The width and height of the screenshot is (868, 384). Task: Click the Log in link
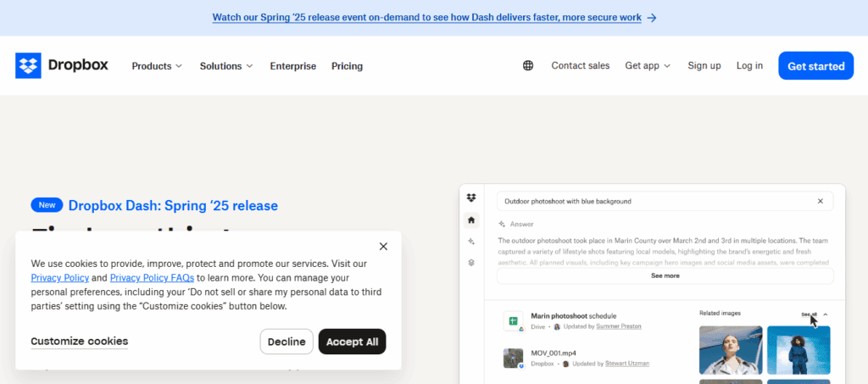(x=749, y=66)
